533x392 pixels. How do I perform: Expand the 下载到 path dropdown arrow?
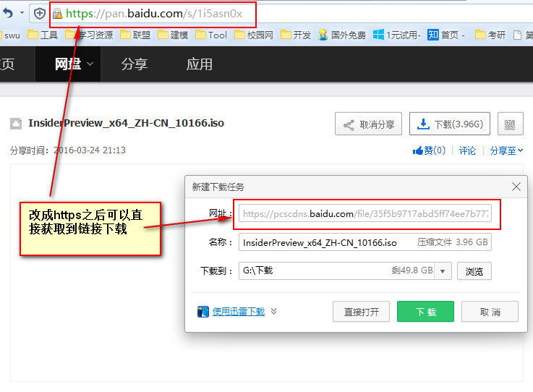pos(443,271)
